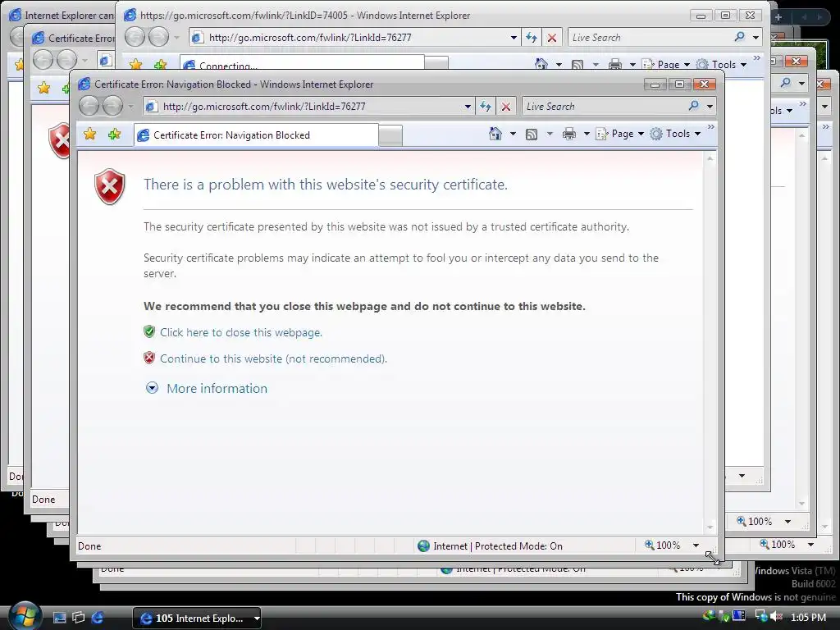Click Home icon in front window toolbar
The width and height of the screenshot is (840, 630).
point(495,134)
